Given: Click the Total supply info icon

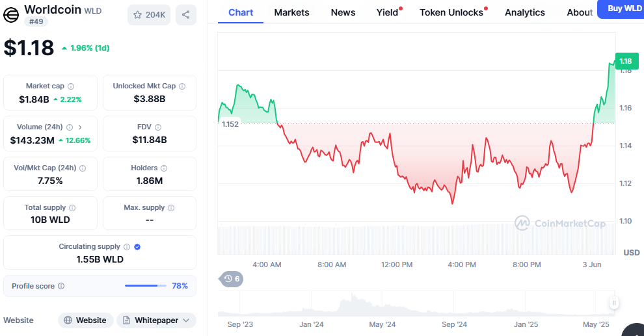Looking at the screenshot, I should click(72, 207).
